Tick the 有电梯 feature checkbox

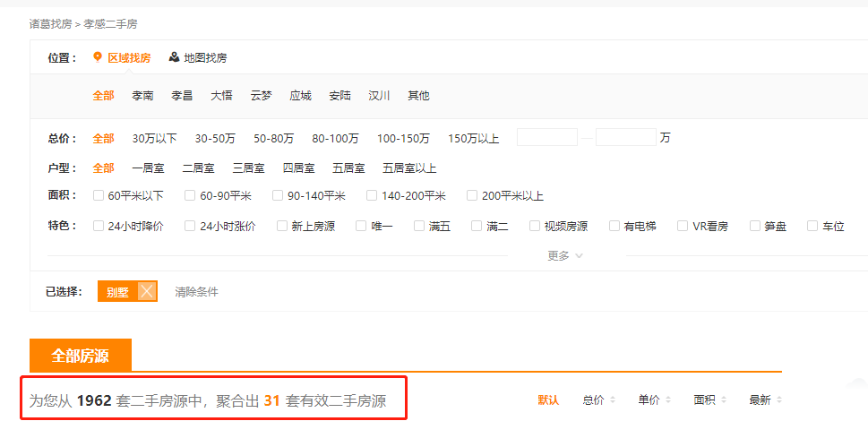pyautogui.click(x=614, y=227)
